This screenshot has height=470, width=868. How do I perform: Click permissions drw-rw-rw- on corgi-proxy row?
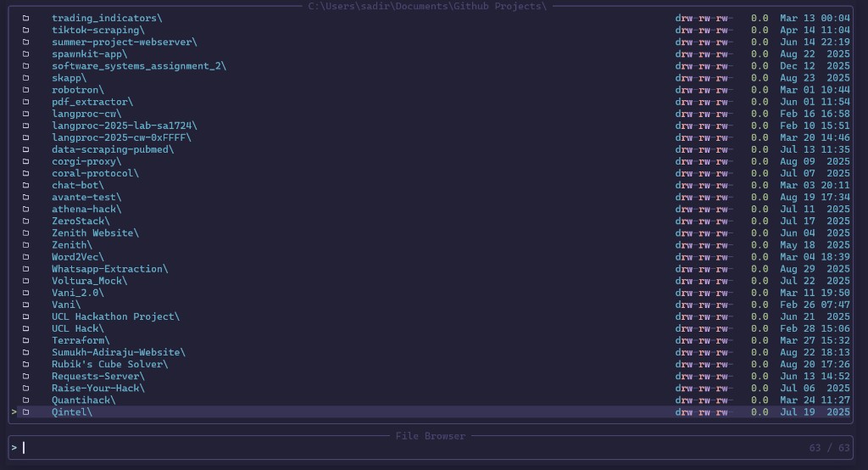[704, 161]
